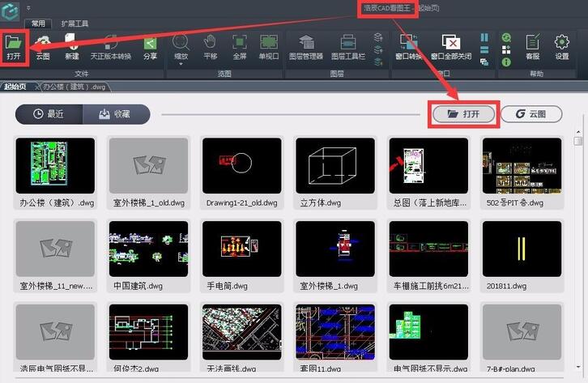Choose the 单视口 single viewport icon

[269, 48]
